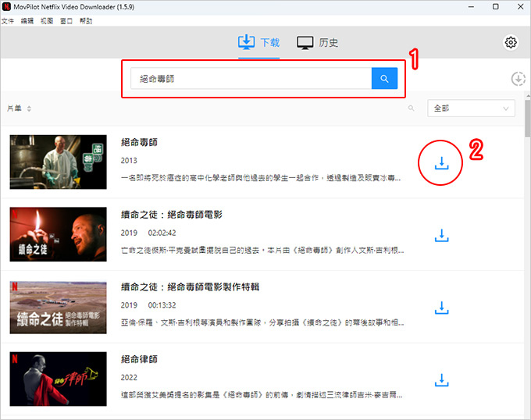Select the 續命之徒 movie poster thumbnail

tap(59, 234)
